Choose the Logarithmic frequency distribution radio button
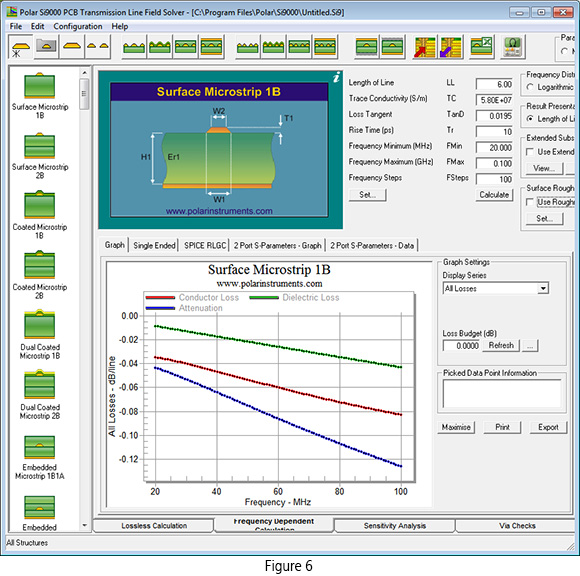This screenshot has width=580, height=576. tap(530, 87)
